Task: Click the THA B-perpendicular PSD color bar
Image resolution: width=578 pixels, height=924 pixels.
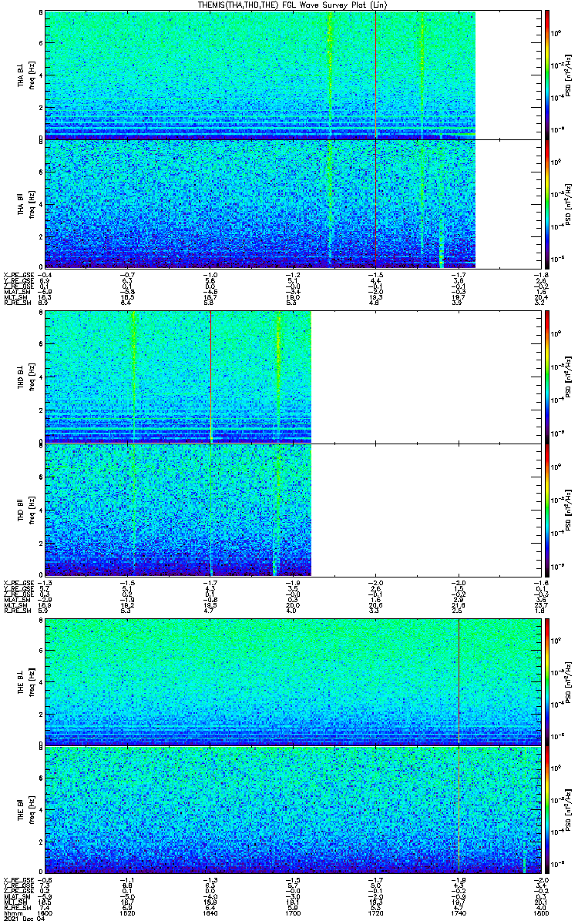Action: pyautogui.click(x=546, y=75)
